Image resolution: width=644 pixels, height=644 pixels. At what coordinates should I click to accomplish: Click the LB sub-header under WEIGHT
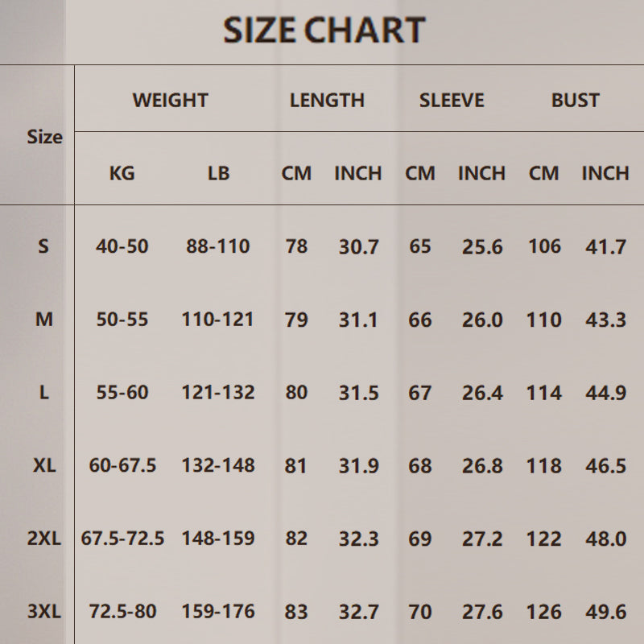point(218,173)
